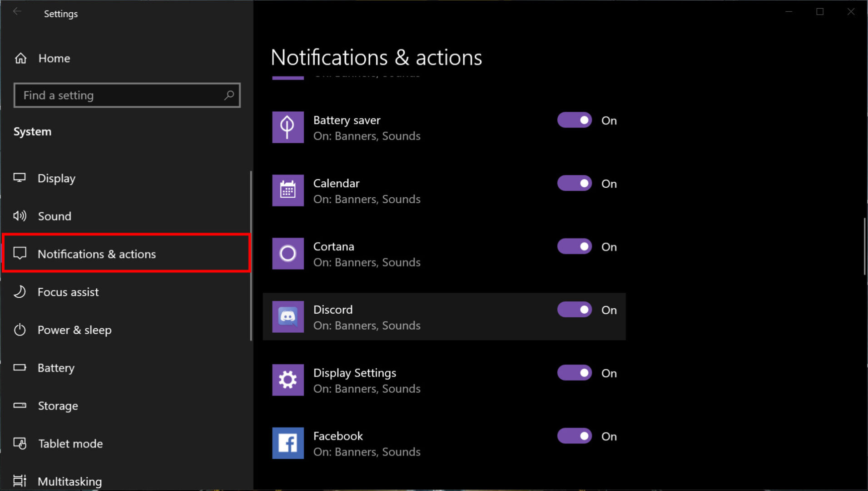Open Focus assist settings page
This screenshot has width=868, height=491.
coord(68,292)
